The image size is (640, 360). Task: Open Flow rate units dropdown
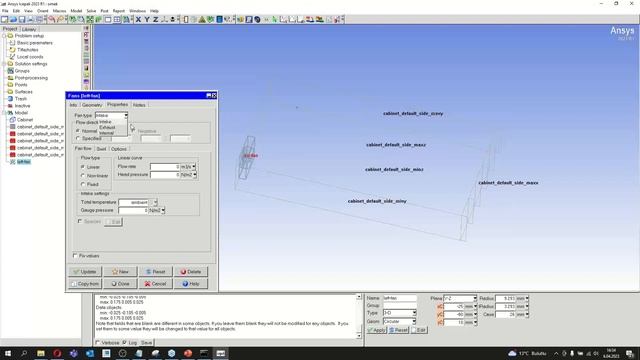pos(194,167)
